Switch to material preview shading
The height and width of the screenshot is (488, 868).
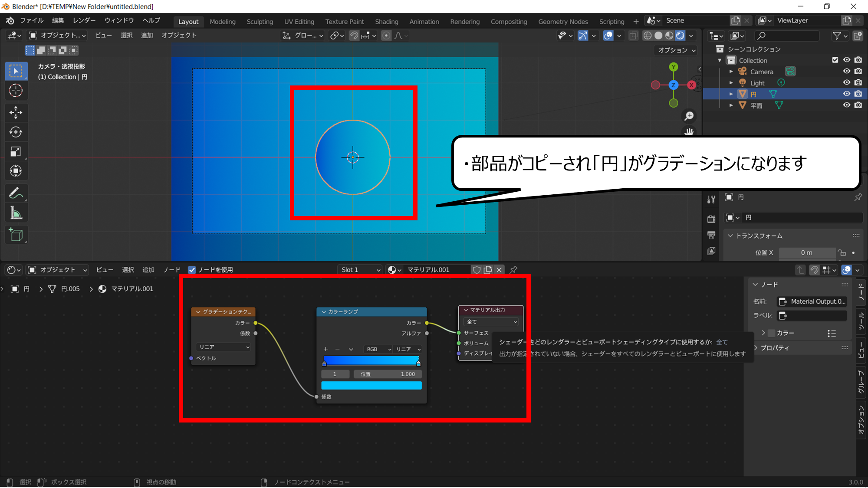669,36
